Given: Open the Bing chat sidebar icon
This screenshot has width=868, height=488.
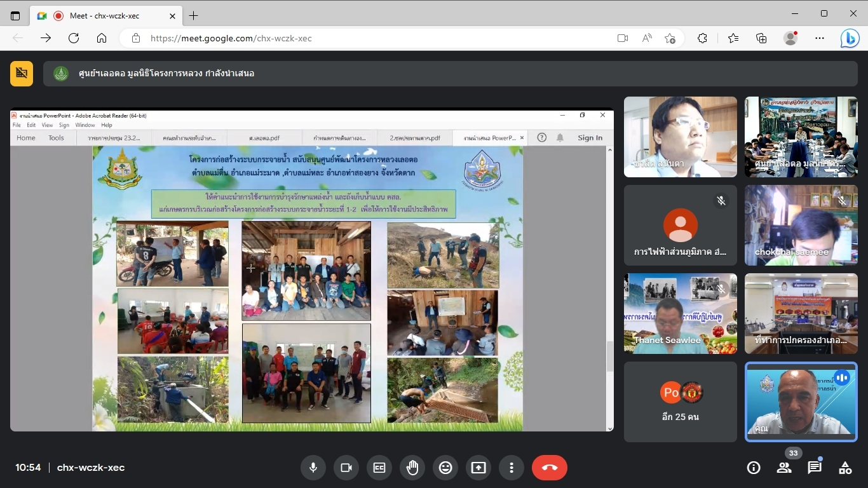Looking at the screenshot, I should 850,38.
